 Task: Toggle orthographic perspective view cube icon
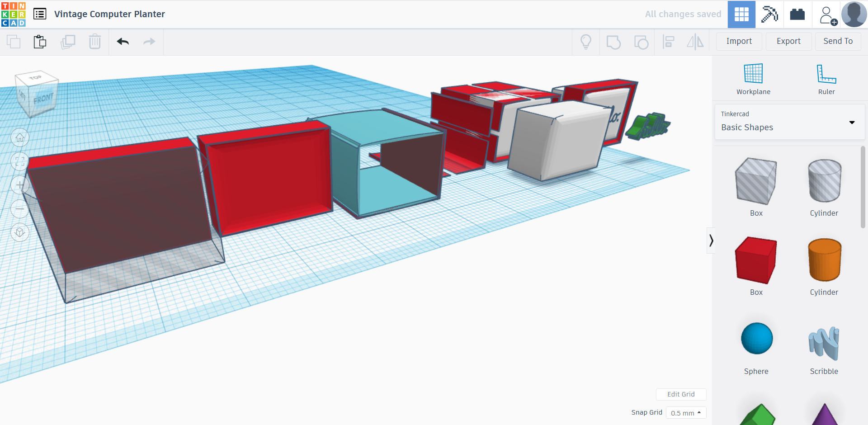click(20, 232)
